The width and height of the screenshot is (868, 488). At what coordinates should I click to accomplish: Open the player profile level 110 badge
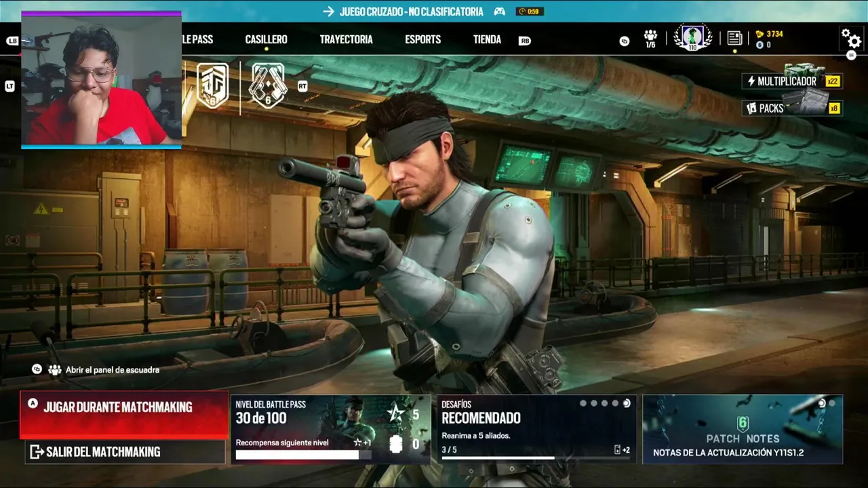tap(692, 38)
